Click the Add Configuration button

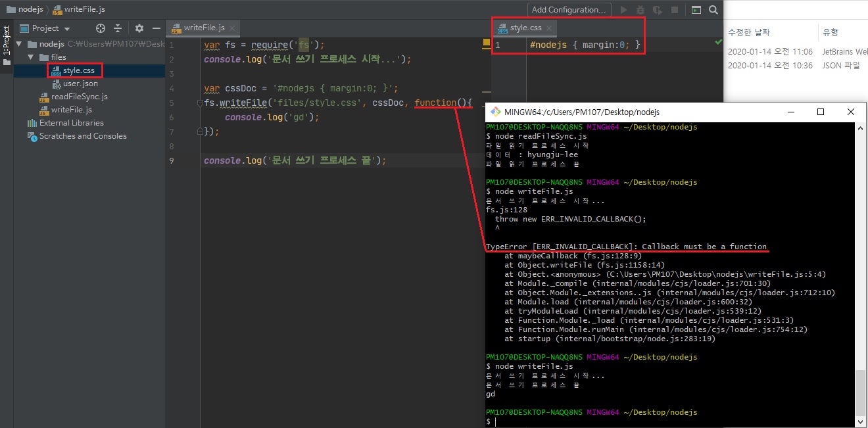(569, 10)
